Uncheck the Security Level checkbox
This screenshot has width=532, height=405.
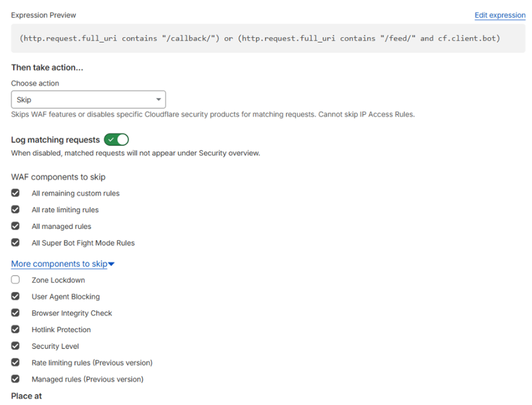[16, 346]
